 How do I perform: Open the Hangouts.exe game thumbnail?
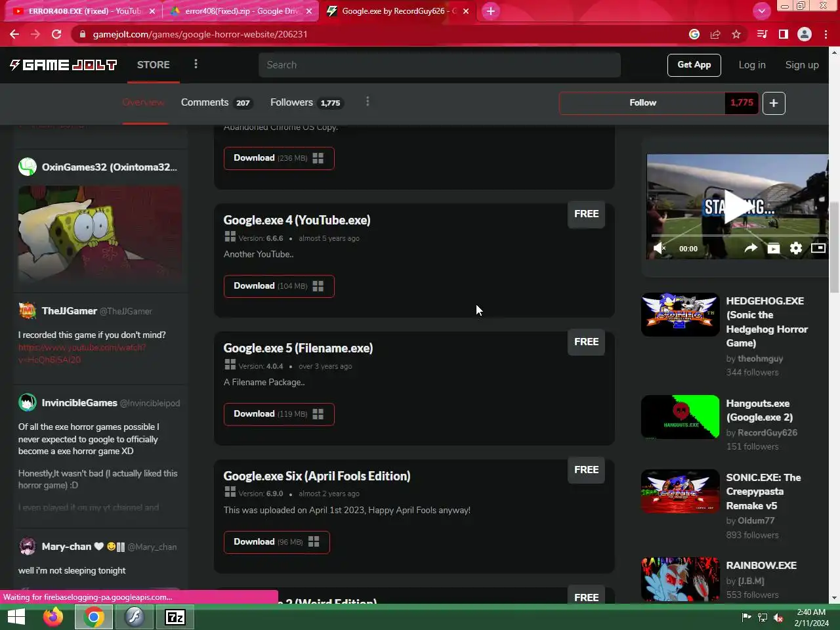point(680,417)
